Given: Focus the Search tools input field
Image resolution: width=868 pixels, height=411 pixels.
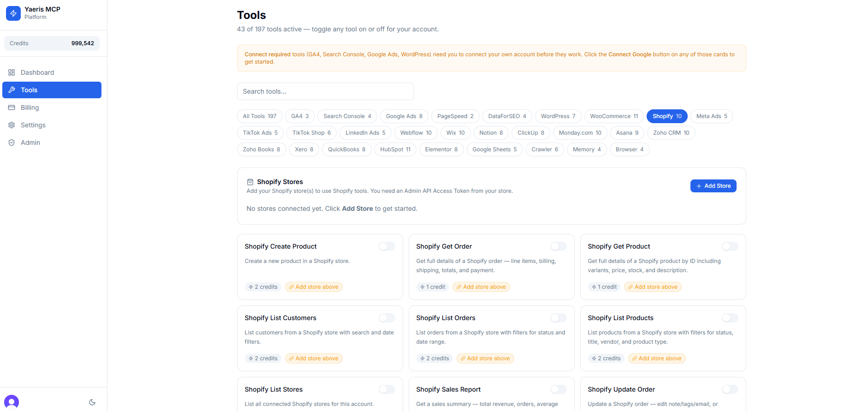Looking at the screenshot, I should (x=325, y=91).
